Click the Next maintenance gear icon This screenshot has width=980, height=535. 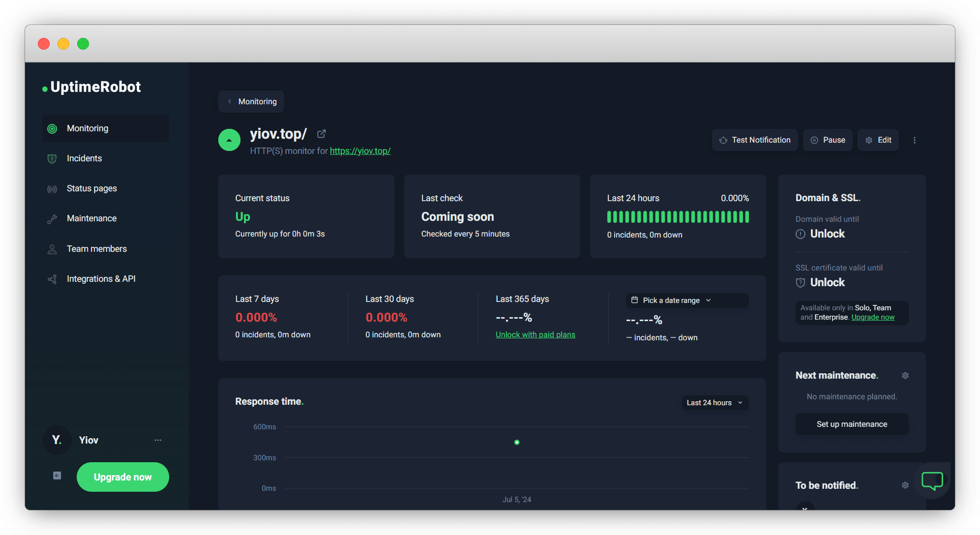905,376
